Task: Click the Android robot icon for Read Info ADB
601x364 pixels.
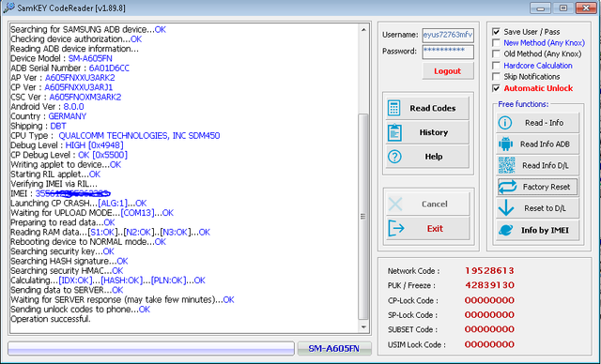Action: [505, 144]
